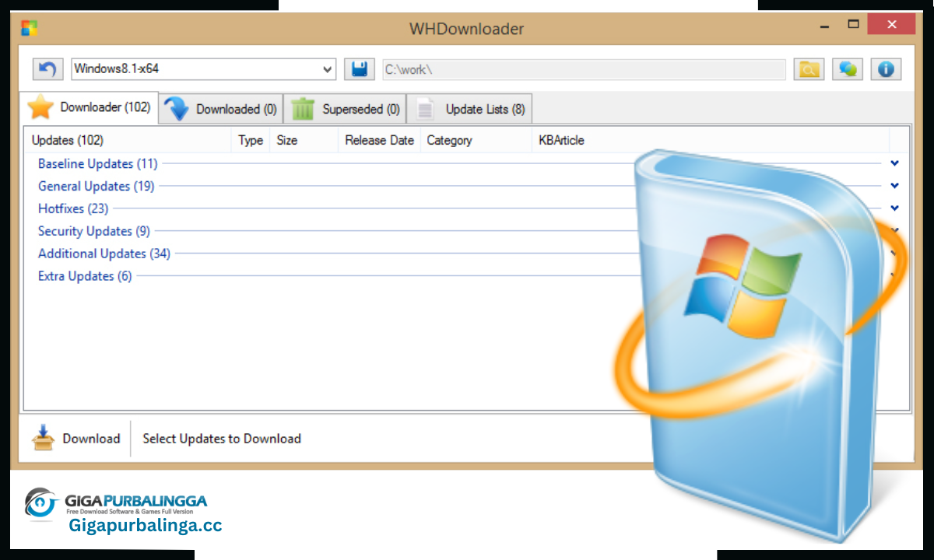
Task: Click the chevron on Hotfixes row
Action: [894, 208]
